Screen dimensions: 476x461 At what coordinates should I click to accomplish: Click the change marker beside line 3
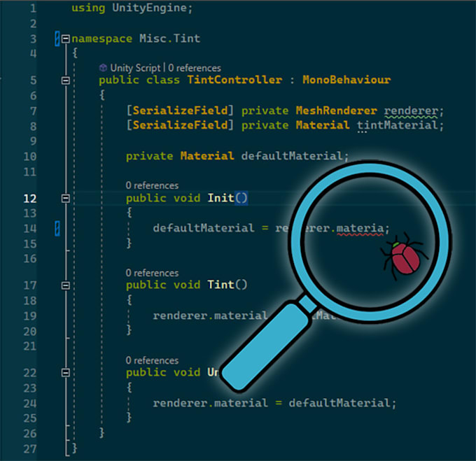(57, 38)
